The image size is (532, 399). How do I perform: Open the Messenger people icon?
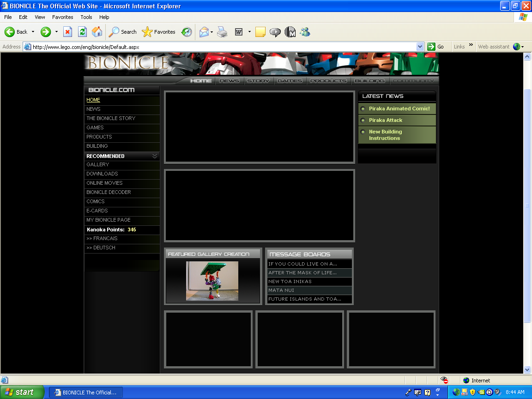(305, 32)
